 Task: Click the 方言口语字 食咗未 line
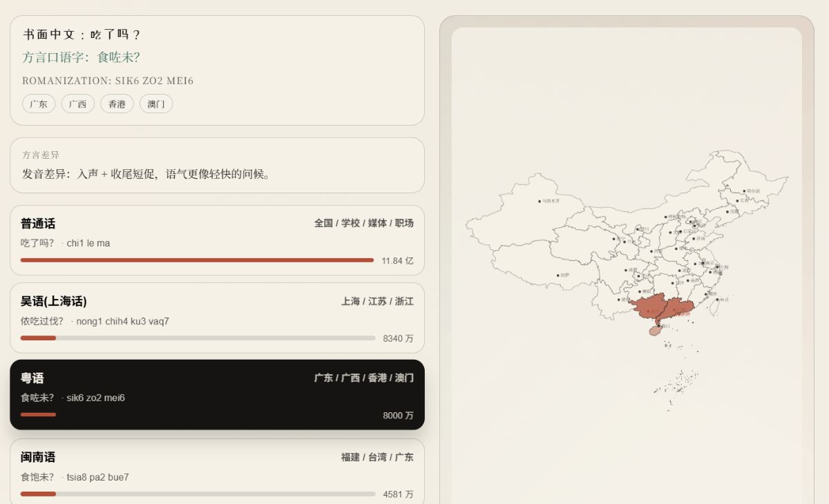pyautogui.click(x=82, y=57)
